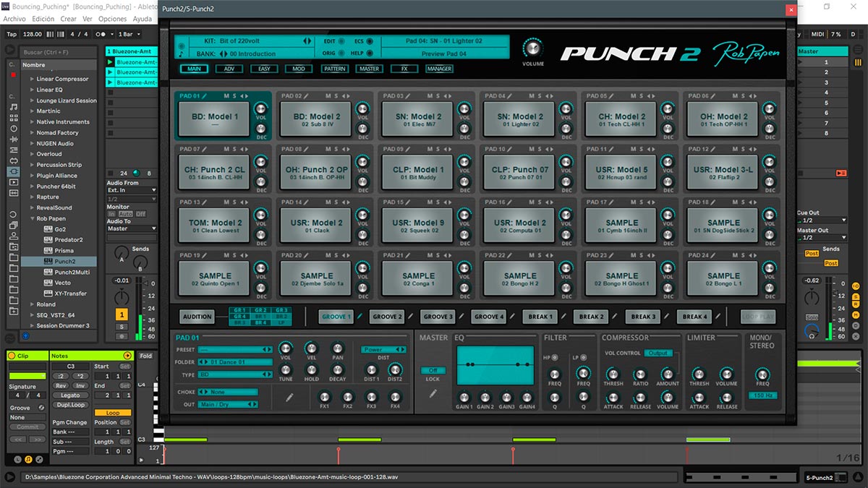This screenshot has height=488, width=868.
Task: Open the pad TYPE dropdown showing BD
Action: pos(235,374)
